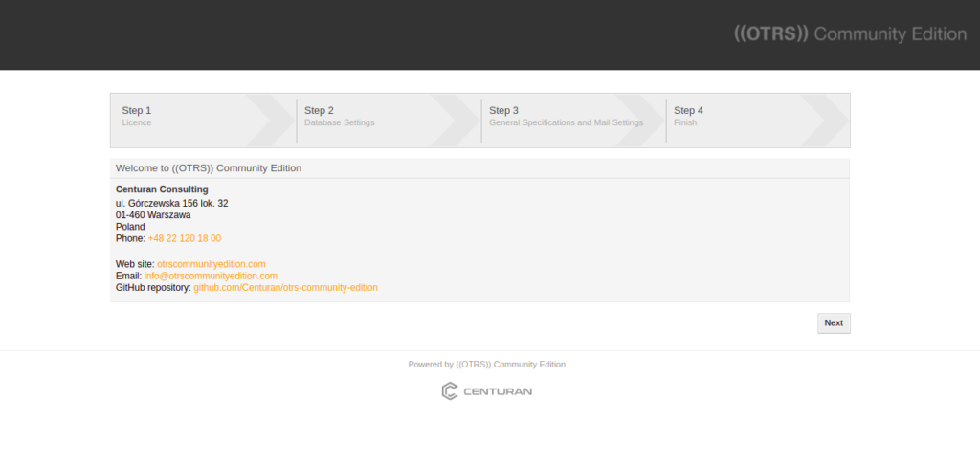The height and width of the screenshot is (467, 980).
Task: Open the otrscommunityedition.com web site link
Action: tap(212, 264)
